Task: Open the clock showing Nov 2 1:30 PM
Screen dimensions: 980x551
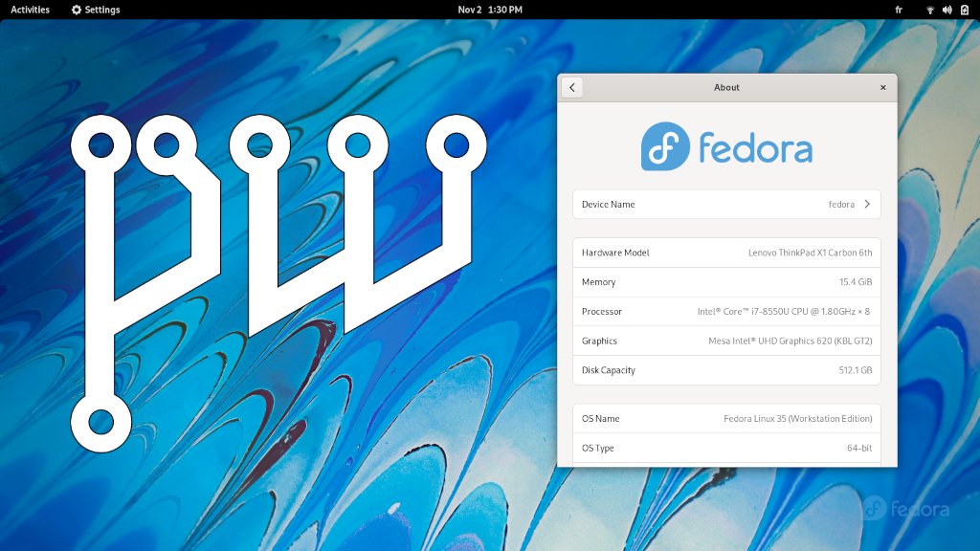Action: pyautogui.click(x=490, y=10)
